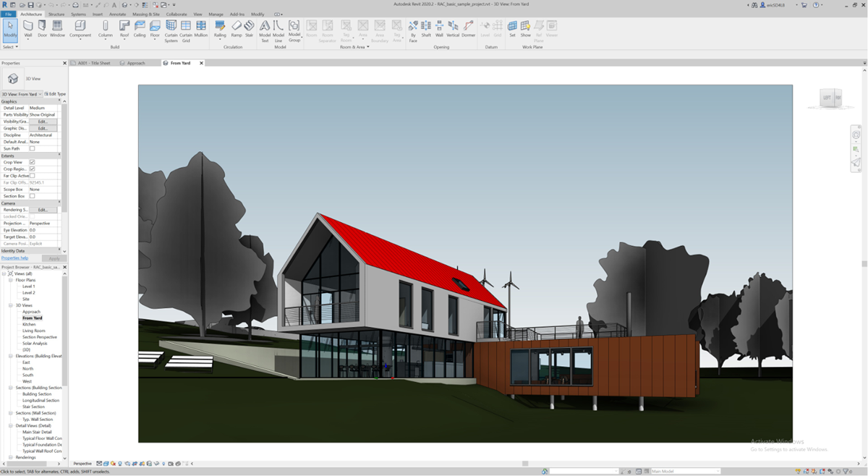Uncheck the Crop View option
Viewport: 868px width, 476px height.
pos(33,162)
